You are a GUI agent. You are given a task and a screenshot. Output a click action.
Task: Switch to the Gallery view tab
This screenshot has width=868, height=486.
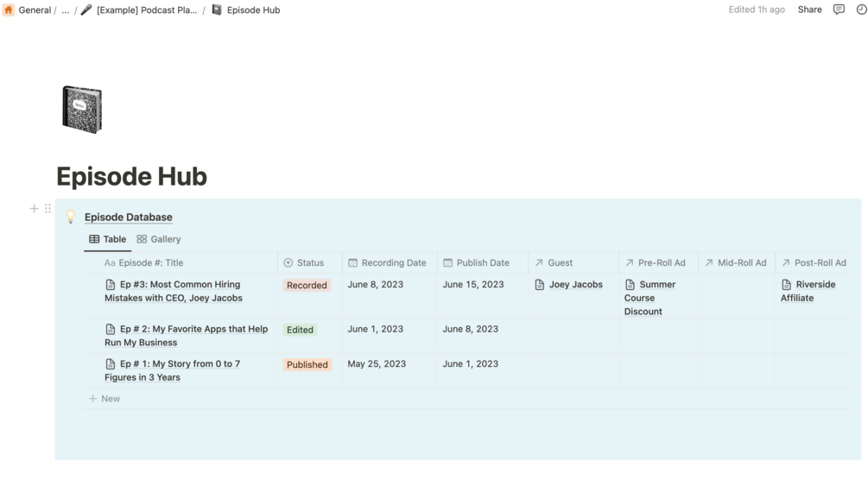coord(159,239)
